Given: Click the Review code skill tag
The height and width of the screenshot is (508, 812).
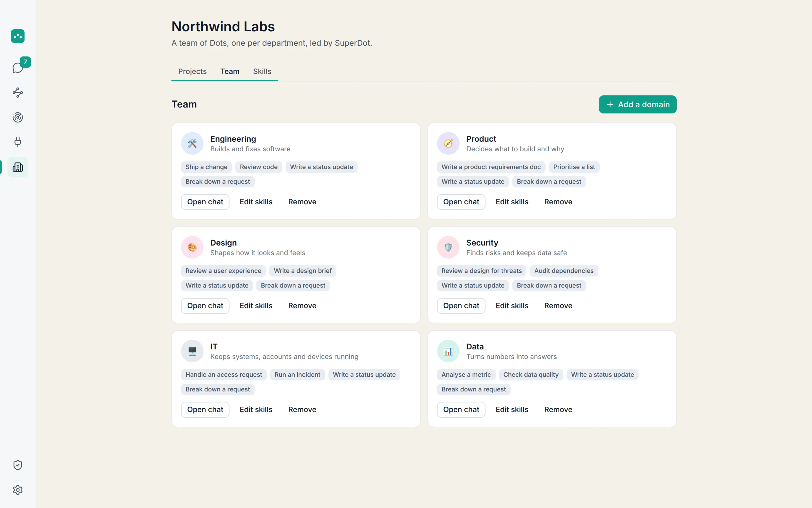Looking at the screenshot, I should 259,167.
